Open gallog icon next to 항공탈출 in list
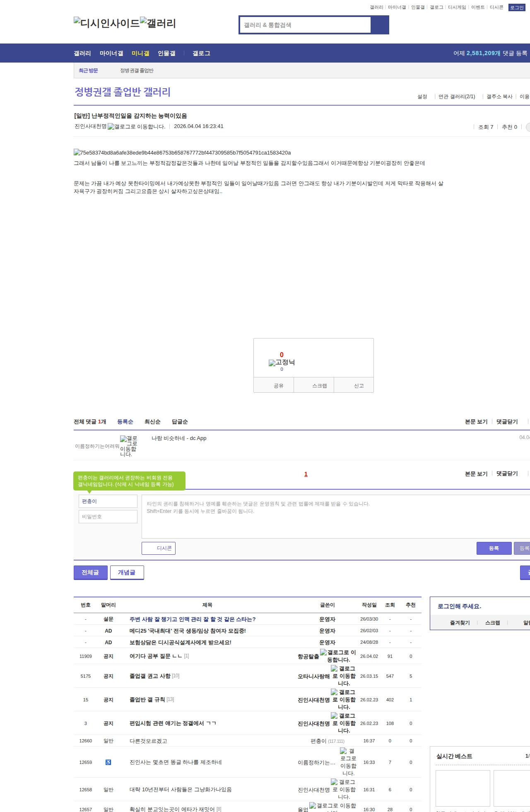 coord(337,656)
